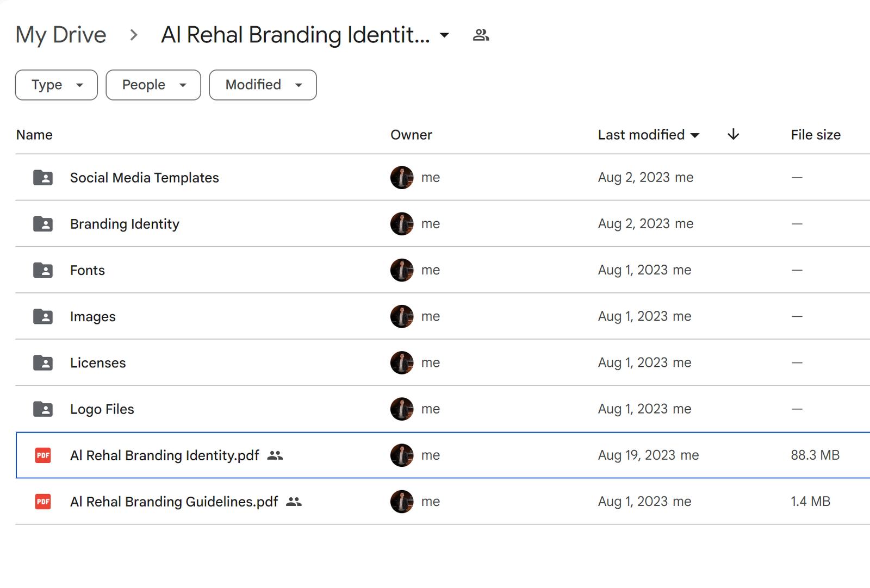Select the Fonts folder name

pos(88,270)
